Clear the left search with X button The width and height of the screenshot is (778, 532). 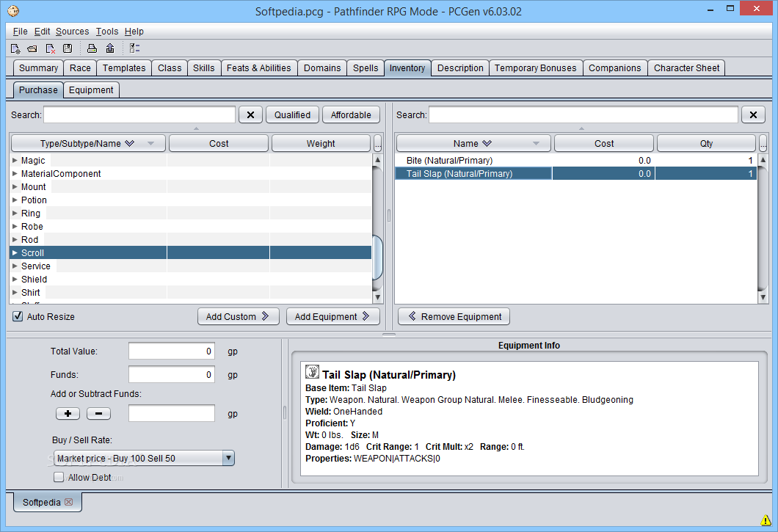tap(250, 114)
